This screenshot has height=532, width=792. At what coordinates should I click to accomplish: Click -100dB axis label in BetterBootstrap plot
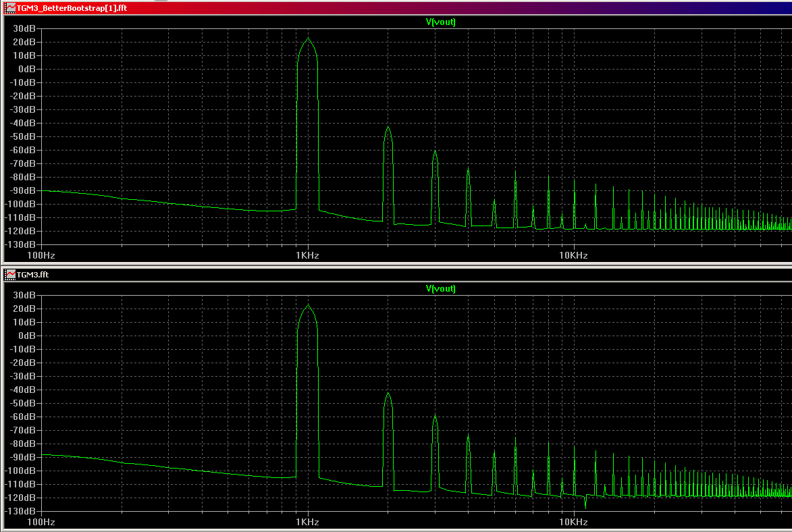(x=21, y=204)
